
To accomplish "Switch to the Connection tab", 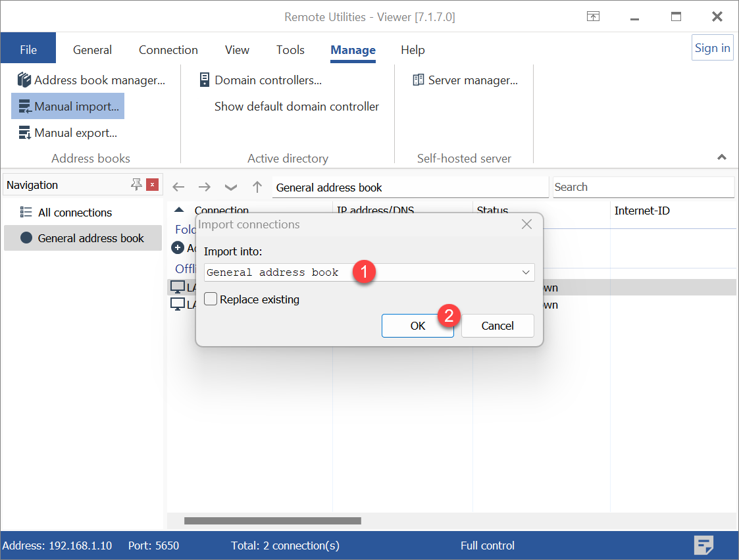I will [x=168, y=50].
